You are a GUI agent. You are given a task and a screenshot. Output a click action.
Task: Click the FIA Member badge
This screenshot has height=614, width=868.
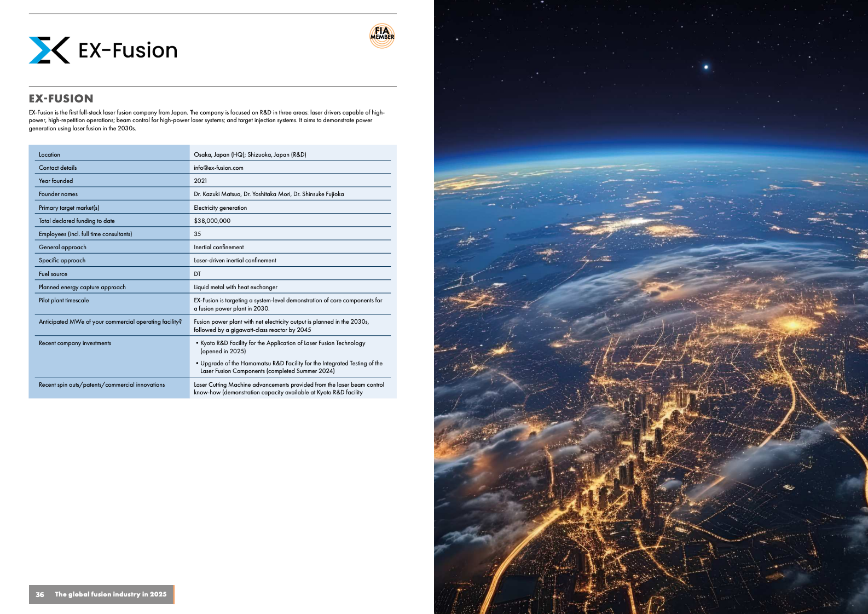point(382,36)
